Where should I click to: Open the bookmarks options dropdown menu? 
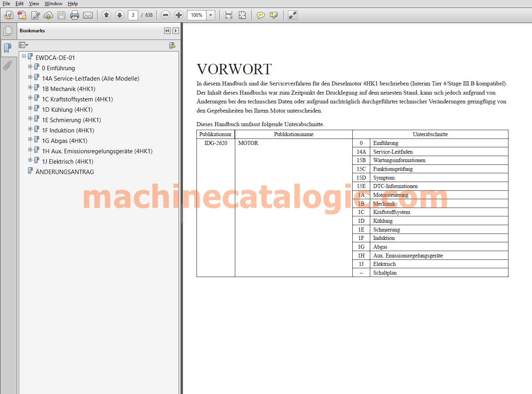tap(24, 45)
